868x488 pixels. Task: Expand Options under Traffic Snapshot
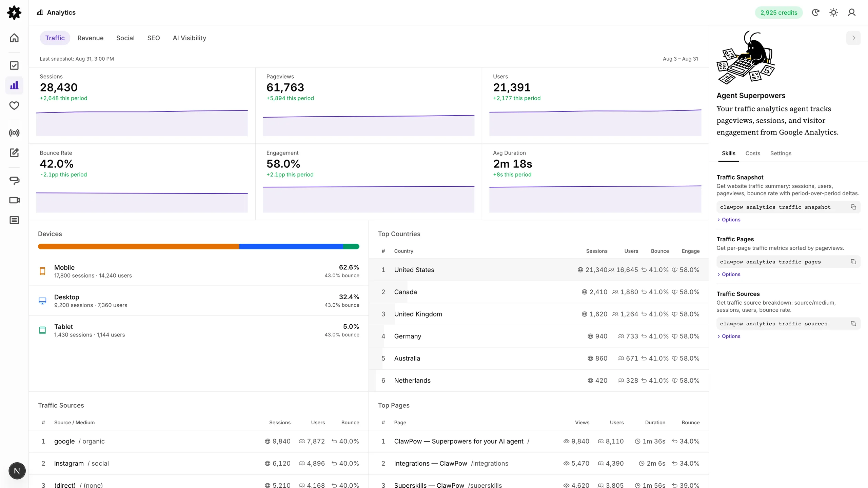(x=729, y=220)
